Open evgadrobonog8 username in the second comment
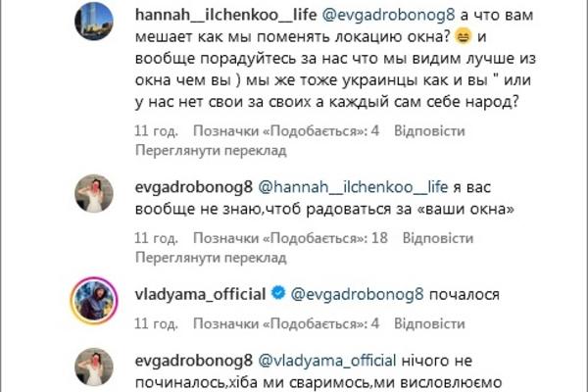Viewport: 588px width, 392px height. [194, 187]
